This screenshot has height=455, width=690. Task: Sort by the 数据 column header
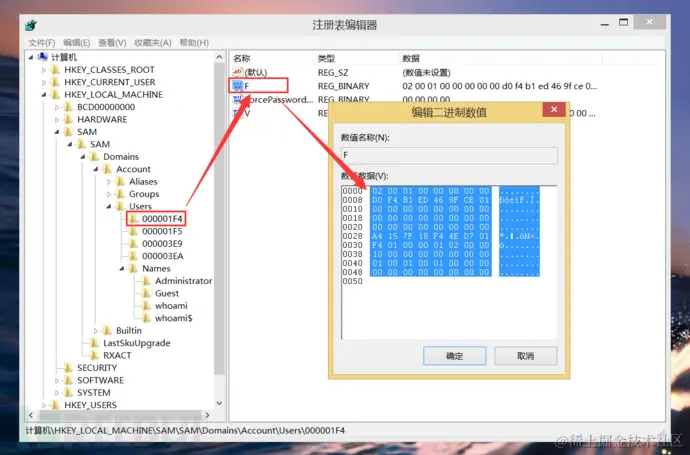tap(411, 58)
